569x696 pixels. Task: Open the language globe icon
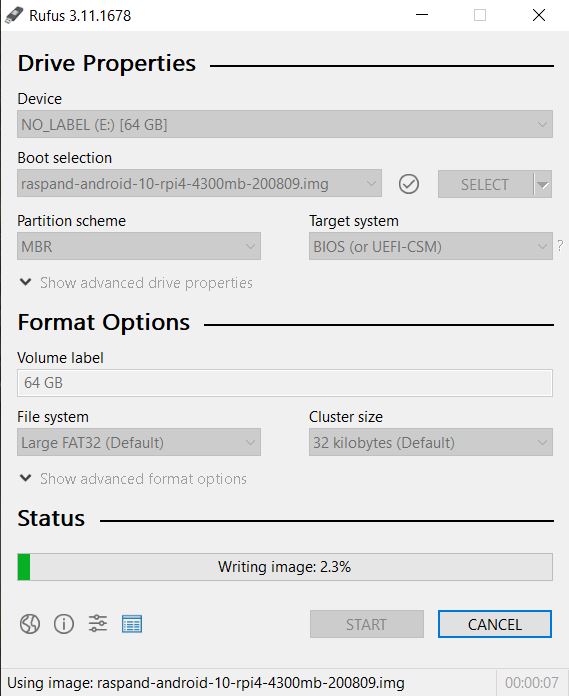point(30,624)
